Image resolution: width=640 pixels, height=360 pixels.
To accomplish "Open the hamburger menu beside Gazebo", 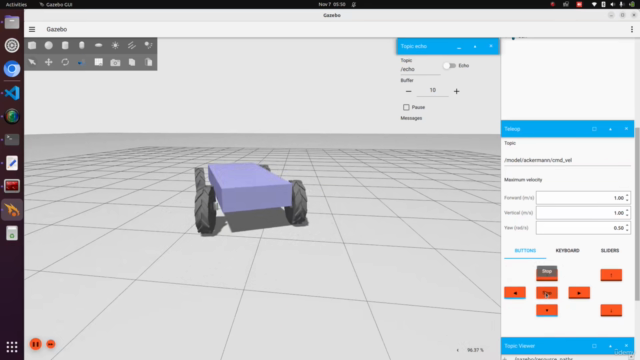I will (32, 29).
